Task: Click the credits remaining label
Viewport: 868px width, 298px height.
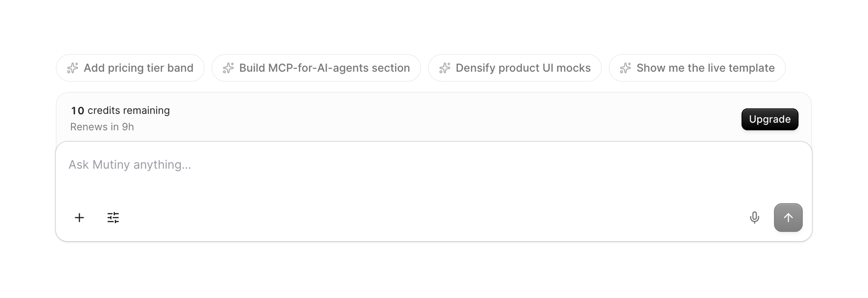Action: [129, 111]
